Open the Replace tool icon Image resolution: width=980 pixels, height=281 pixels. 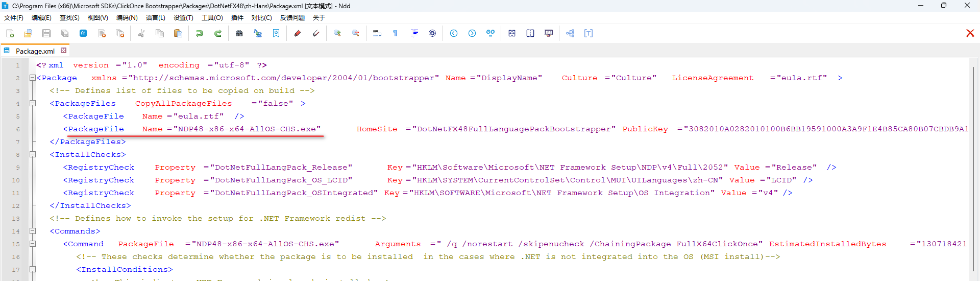tap(258, 33)
